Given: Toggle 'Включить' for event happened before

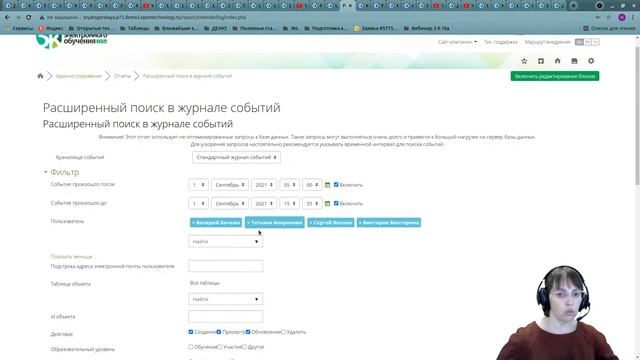Looking at the screenshot, I should [336, 203].
